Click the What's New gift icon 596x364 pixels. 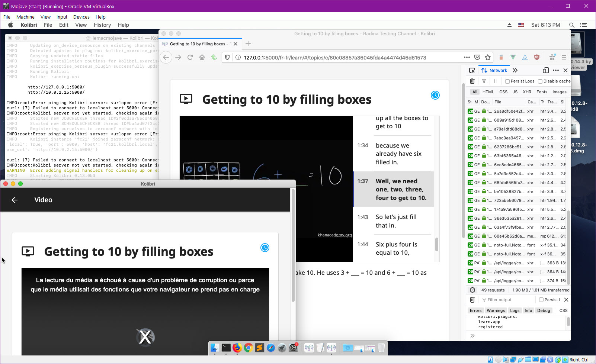click(552, 57)
